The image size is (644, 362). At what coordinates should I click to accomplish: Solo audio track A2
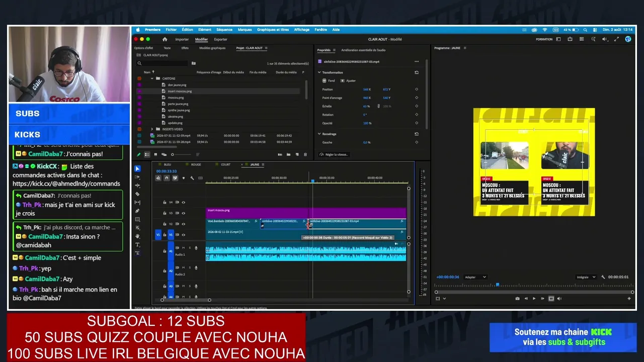click(189, 267)
